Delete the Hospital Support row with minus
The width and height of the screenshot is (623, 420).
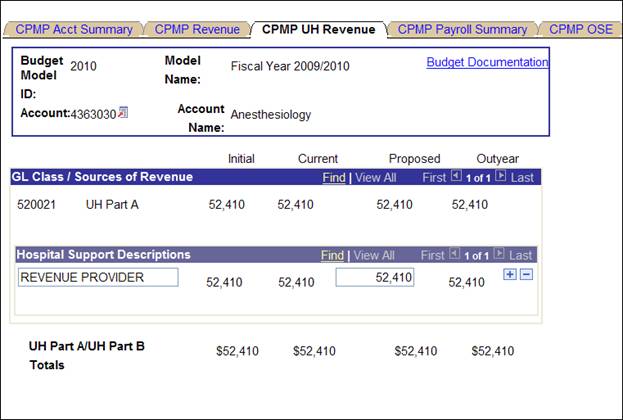[x=526, y=275]
